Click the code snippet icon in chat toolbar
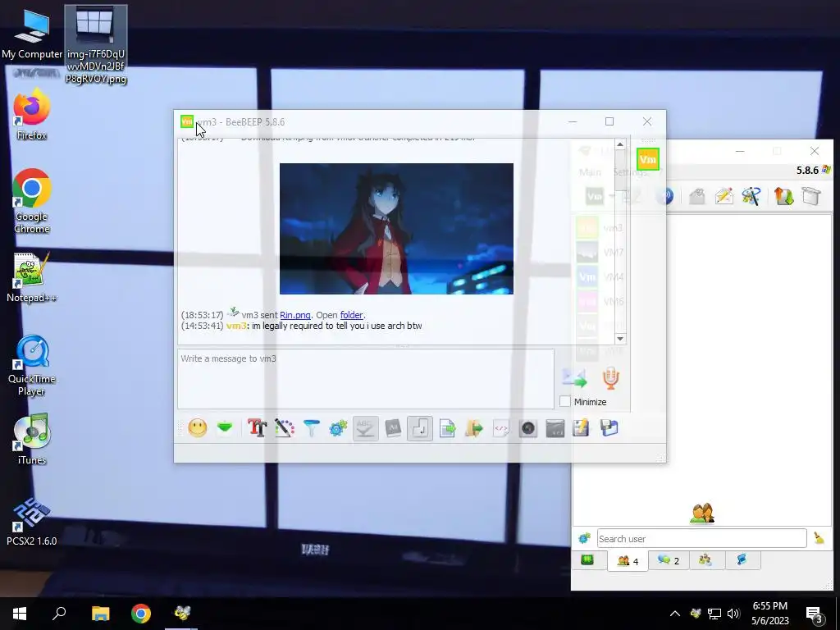This screenshot has width=840, height=630. [501, 428]
